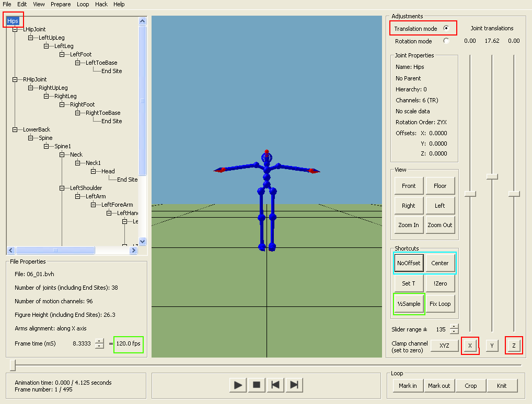Select the Hips root joint

(13, 21)
